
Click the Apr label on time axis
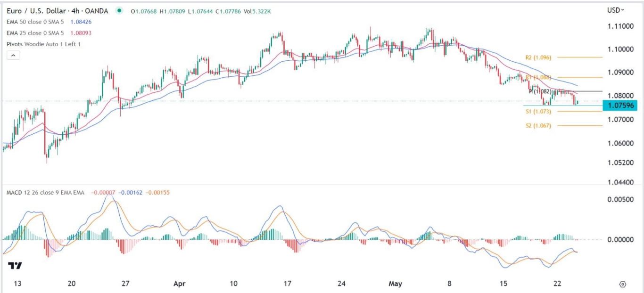coord(179,284)
